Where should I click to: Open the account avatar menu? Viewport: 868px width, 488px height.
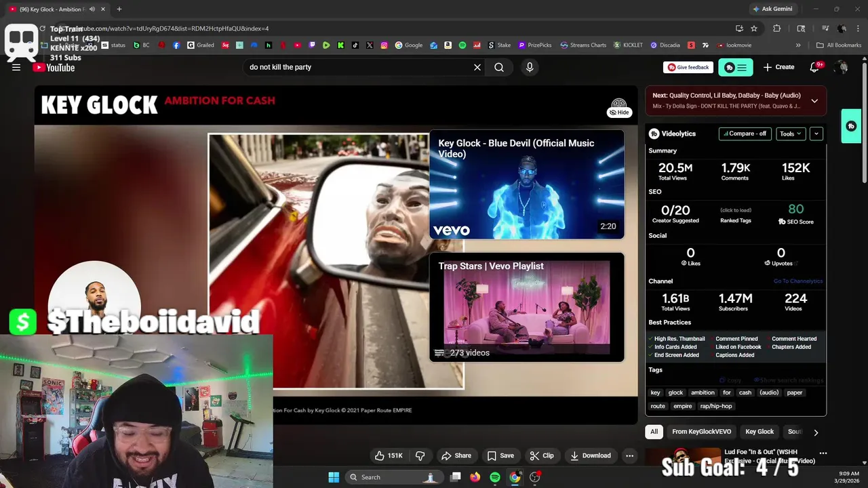click(x=842, y=67)
